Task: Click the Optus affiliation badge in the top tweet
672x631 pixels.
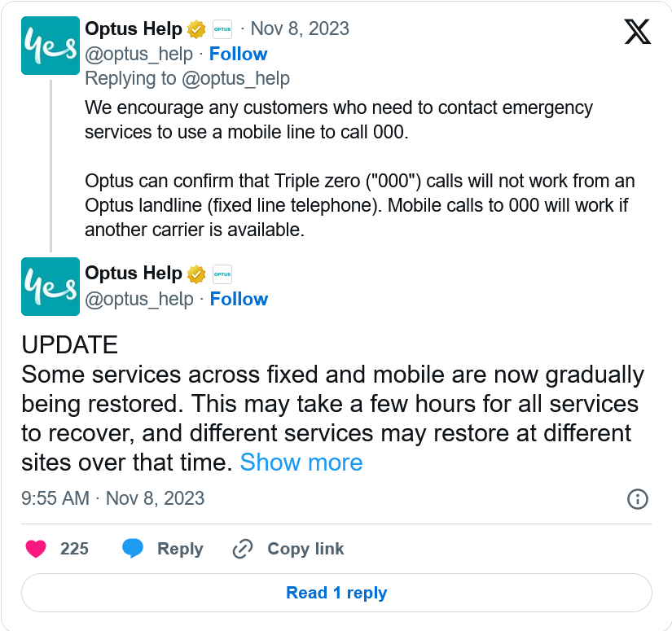Action: pos(222,29)
